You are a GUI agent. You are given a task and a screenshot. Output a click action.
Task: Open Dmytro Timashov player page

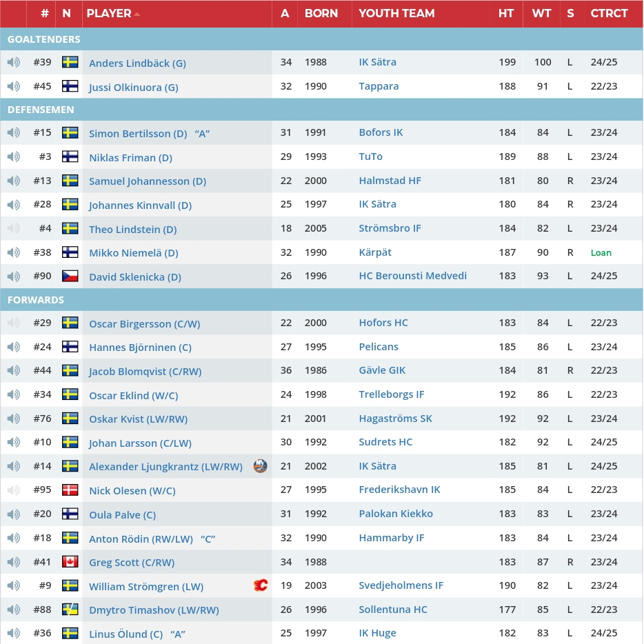point(153,610)
